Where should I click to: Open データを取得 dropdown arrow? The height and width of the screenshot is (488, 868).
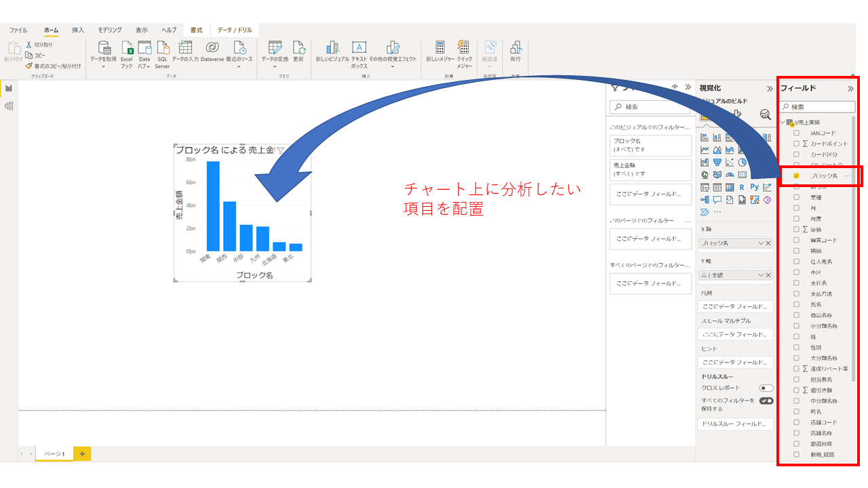104,66
